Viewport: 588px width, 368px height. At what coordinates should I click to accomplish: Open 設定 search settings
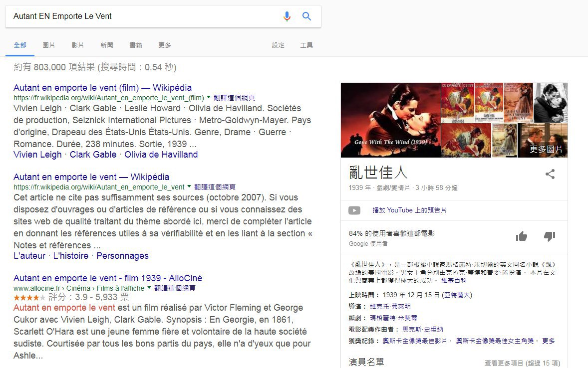(278, 45)
